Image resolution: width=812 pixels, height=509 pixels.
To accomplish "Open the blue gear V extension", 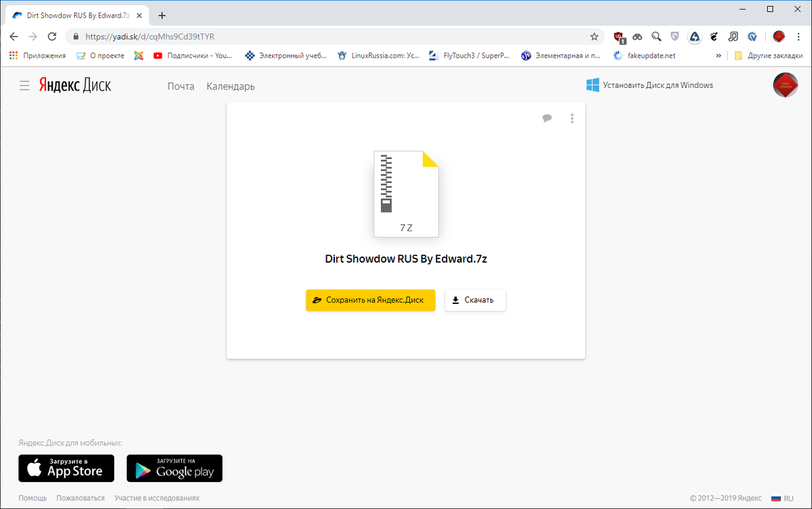I will 752,37.
